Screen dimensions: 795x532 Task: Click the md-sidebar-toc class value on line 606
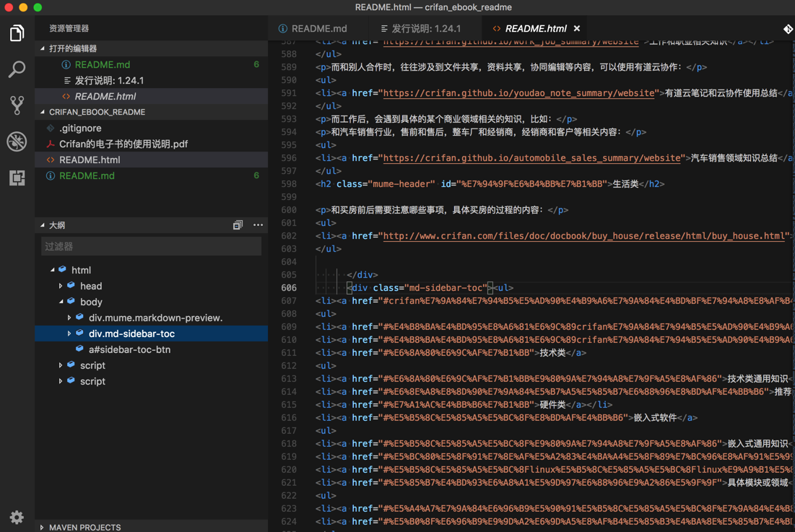click(x=446, y=288)
